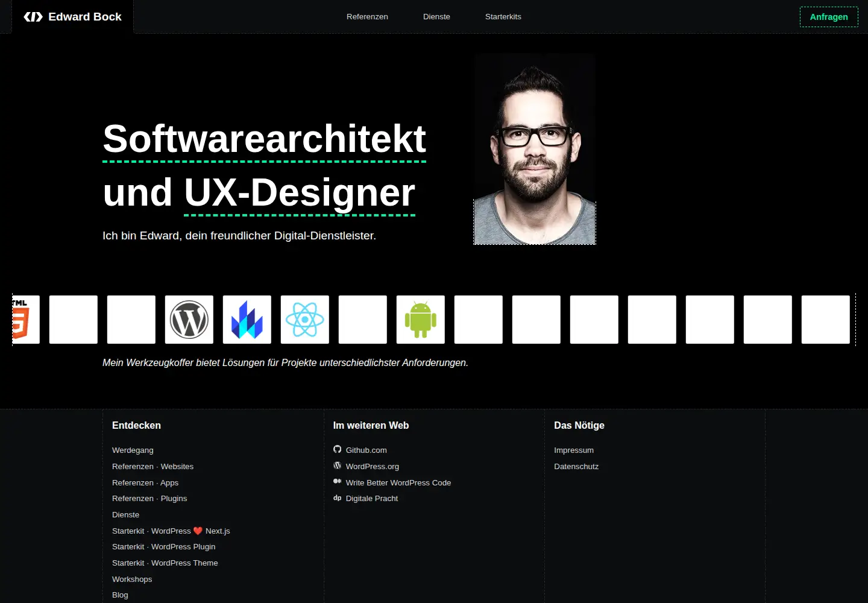Visit the Github.com link

366,450
